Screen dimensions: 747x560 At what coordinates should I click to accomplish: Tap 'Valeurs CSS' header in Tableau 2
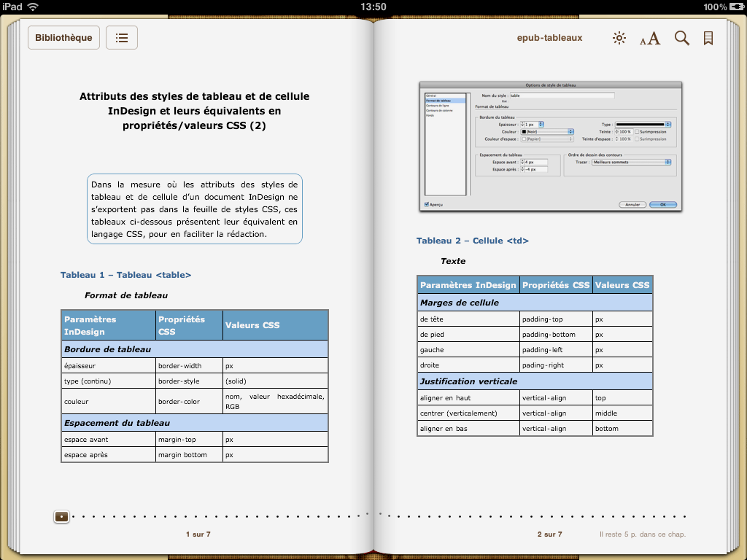[x=622, y=285]
